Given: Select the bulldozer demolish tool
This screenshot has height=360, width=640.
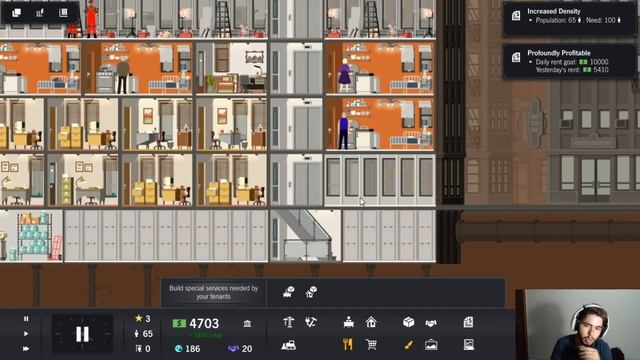Looking at the screenshot, I should (x=289, y=345).
